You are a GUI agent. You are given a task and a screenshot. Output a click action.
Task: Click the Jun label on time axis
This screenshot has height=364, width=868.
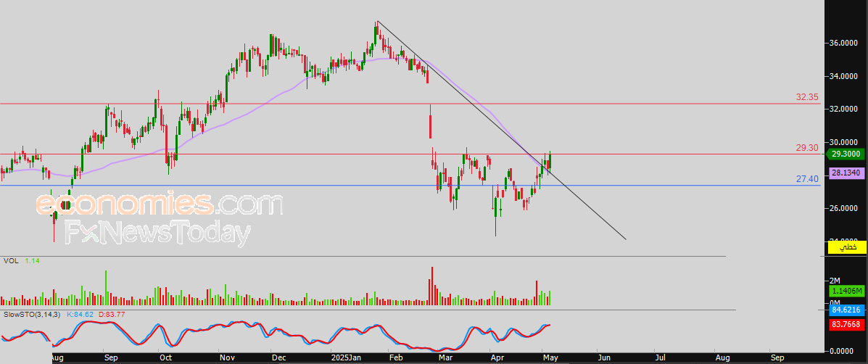[x=603, y=358]
